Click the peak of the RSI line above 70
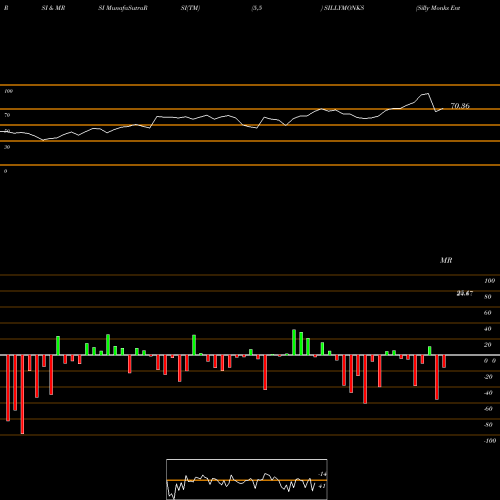This screenshot has width=500, height=500. (x=428, y=94)
